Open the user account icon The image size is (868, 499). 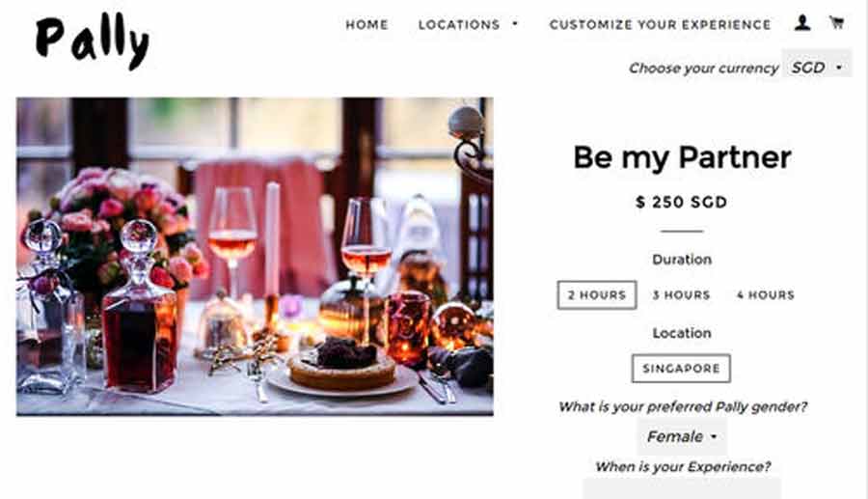(802, 23)
